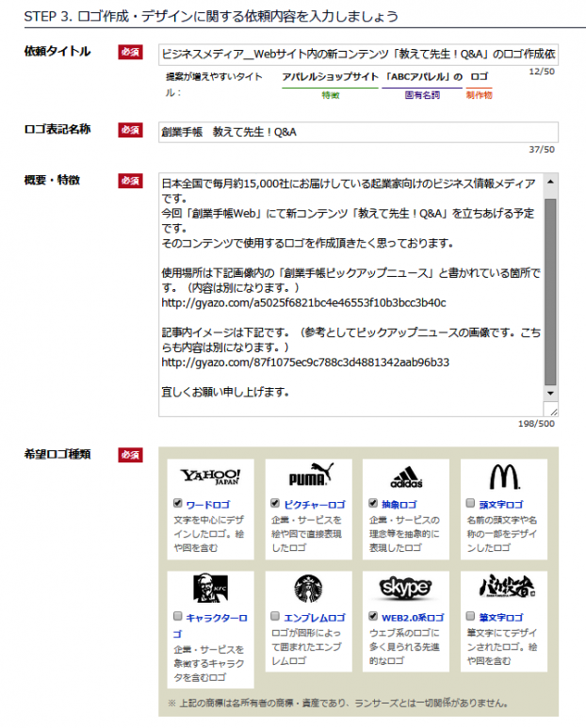Click the 希望ロゴ種類 field label
586x728 pixels.
[57, 454]
